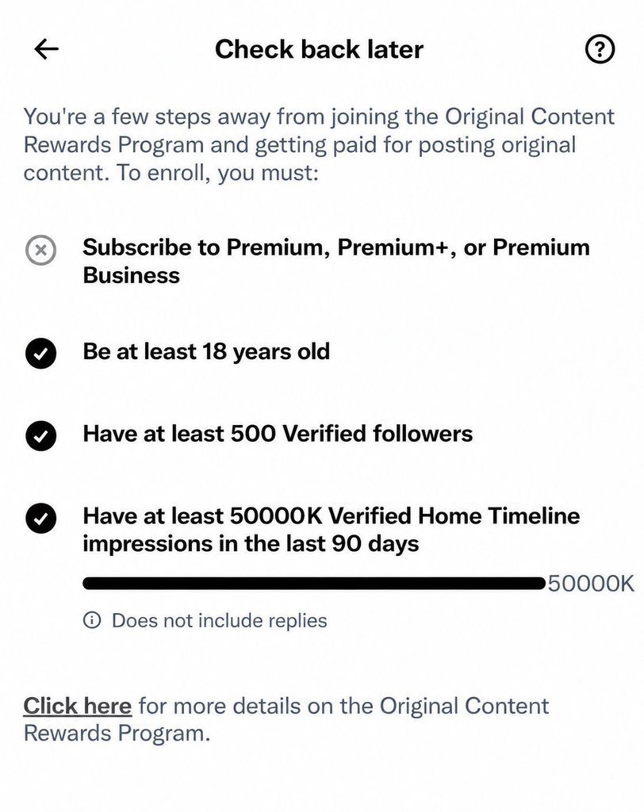
Task: Open help via the question mark icon
Action: coord(600,49)
